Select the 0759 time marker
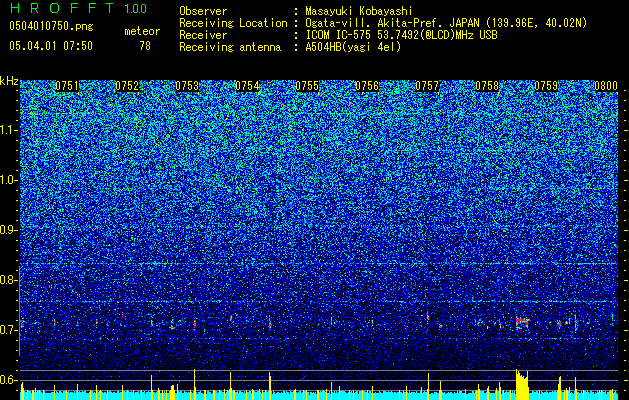 coord(546,86)
